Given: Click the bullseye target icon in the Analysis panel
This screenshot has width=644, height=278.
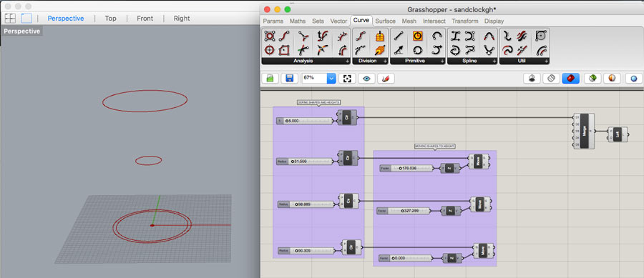Looking at the screenshot, I should (x=270, y=50).
